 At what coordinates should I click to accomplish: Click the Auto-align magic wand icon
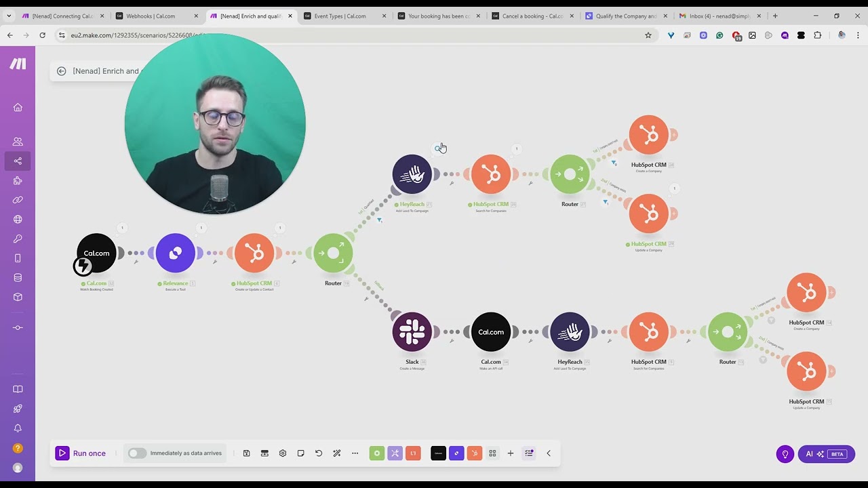point(337,453)
